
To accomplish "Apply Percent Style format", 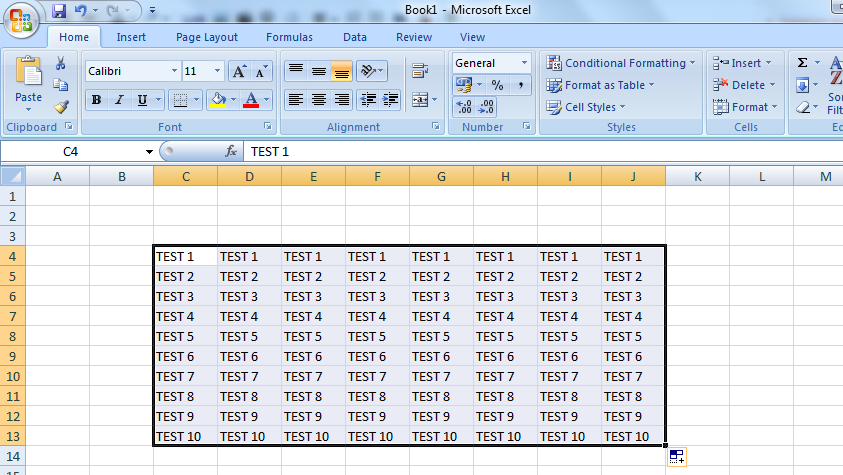I will click(497, 85).
